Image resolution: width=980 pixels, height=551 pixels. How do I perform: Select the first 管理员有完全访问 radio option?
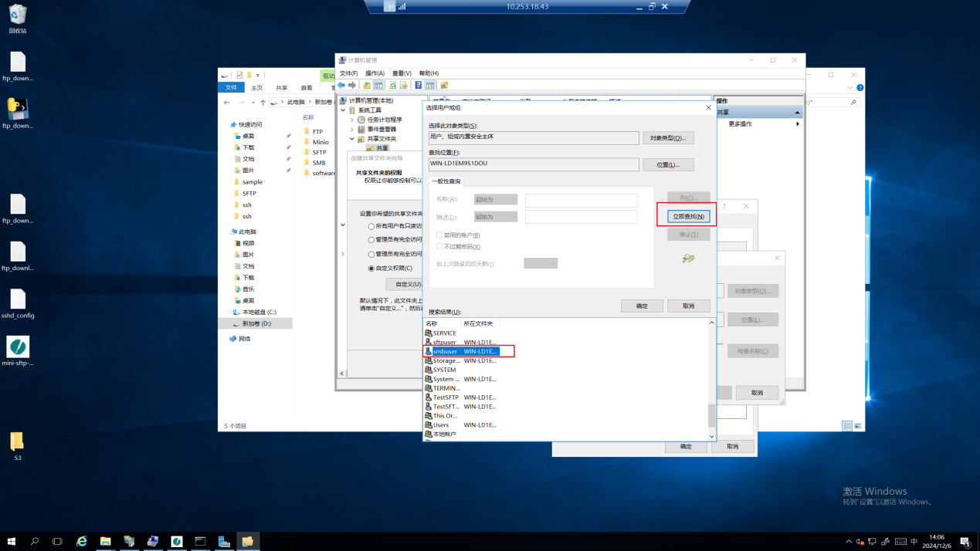371,240
